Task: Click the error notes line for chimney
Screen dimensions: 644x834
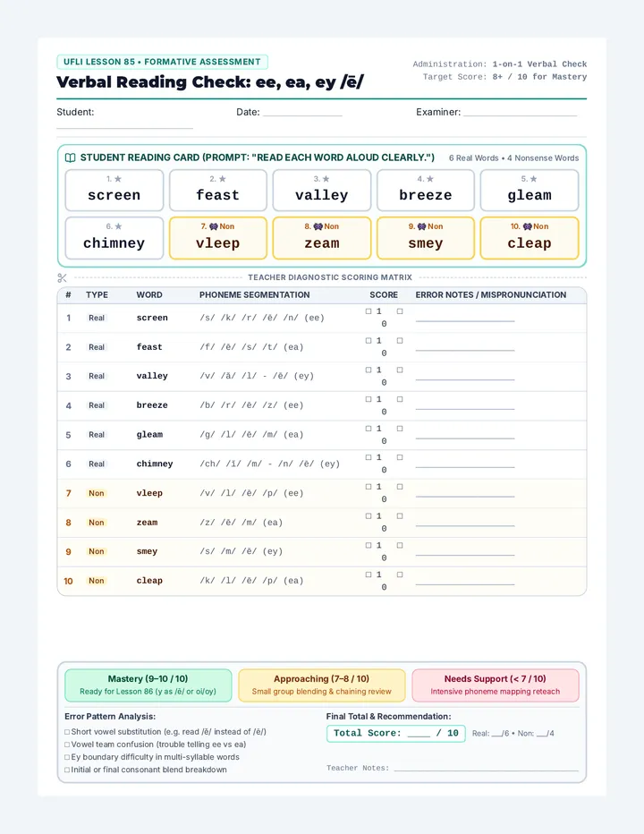Action: coord(465,466)
